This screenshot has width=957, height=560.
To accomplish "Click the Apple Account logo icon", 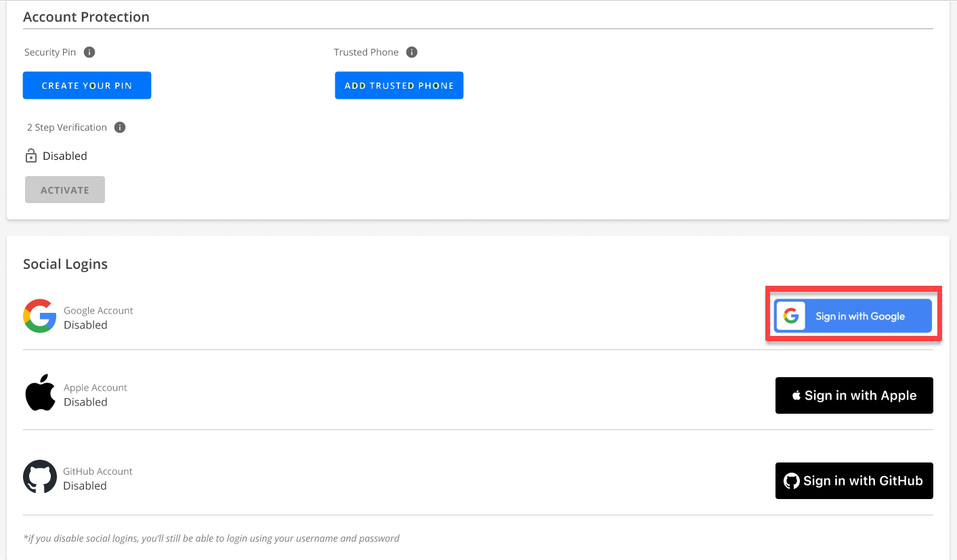I will pyautogui.click(x=39, y=393).
